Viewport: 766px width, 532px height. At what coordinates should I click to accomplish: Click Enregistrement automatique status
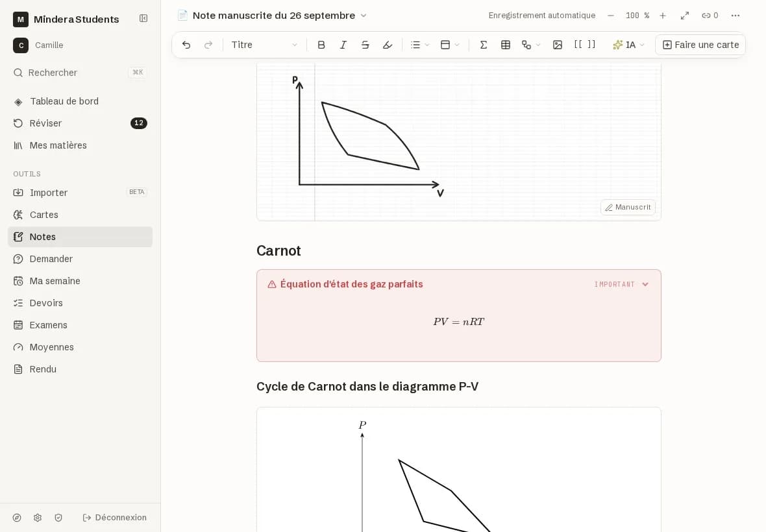click(x=542, y=16)
